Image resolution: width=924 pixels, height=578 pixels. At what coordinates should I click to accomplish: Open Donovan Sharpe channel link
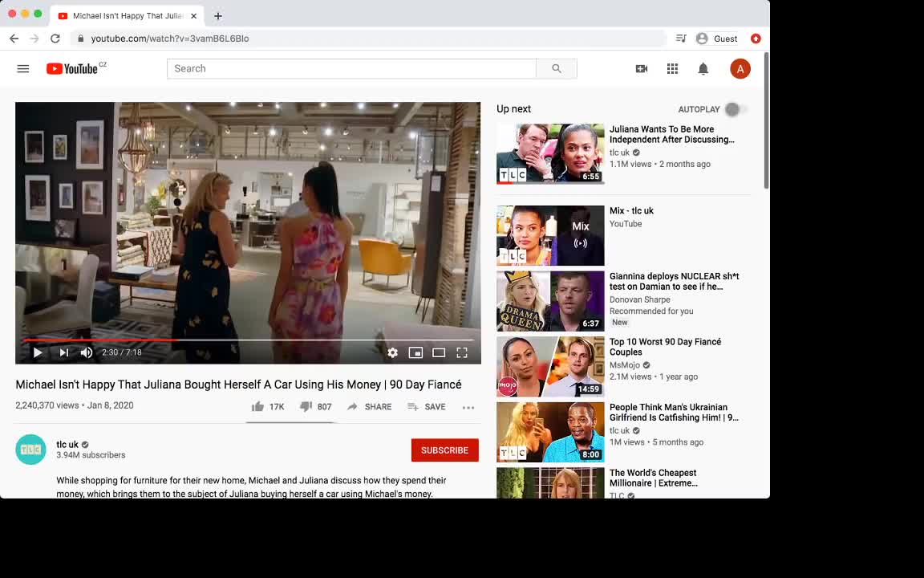coord(639,299)
